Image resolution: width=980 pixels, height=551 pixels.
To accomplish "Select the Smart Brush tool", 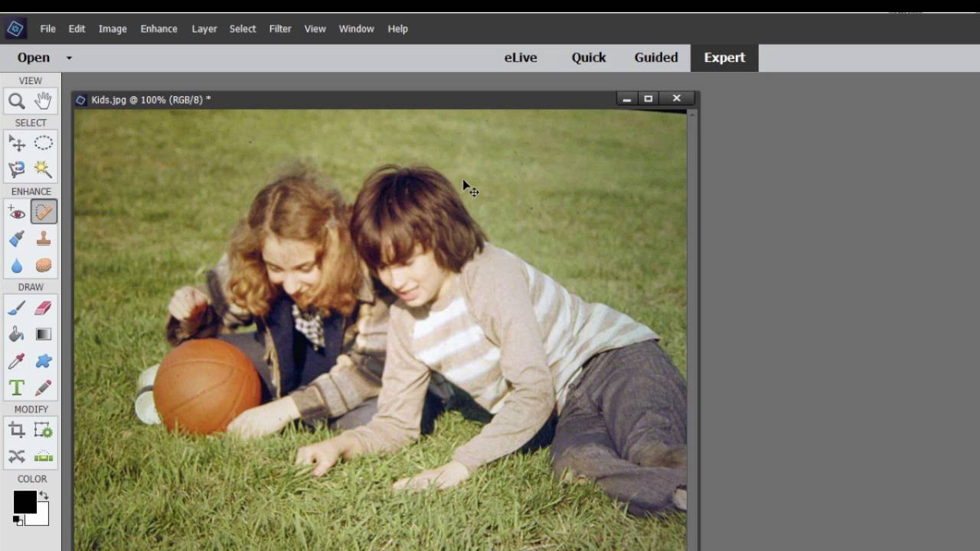I will point(17,239).
